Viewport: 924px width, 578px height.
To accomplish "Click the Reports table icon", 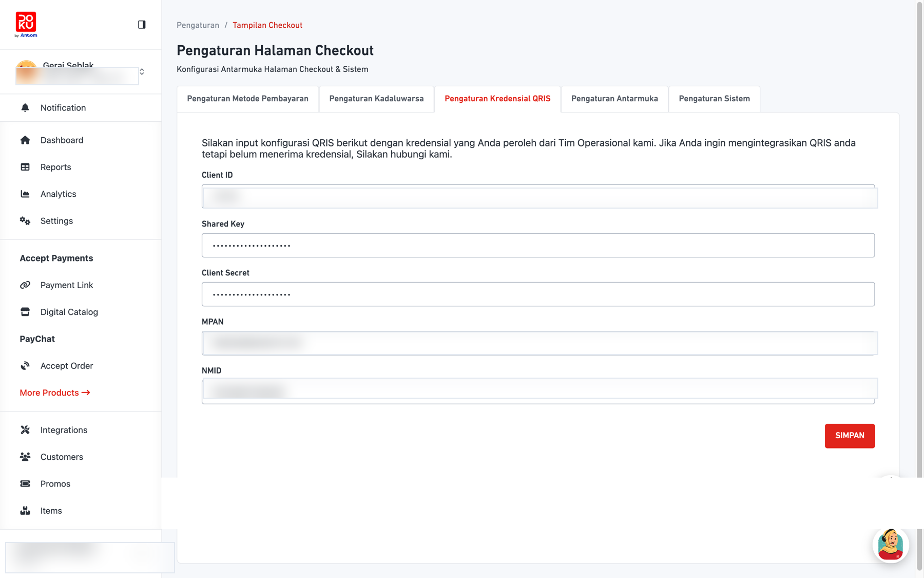I will 25,167.
